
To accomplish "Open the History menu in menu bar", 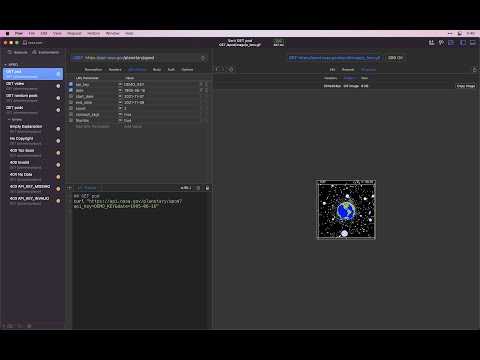I will tap(93, 33).
